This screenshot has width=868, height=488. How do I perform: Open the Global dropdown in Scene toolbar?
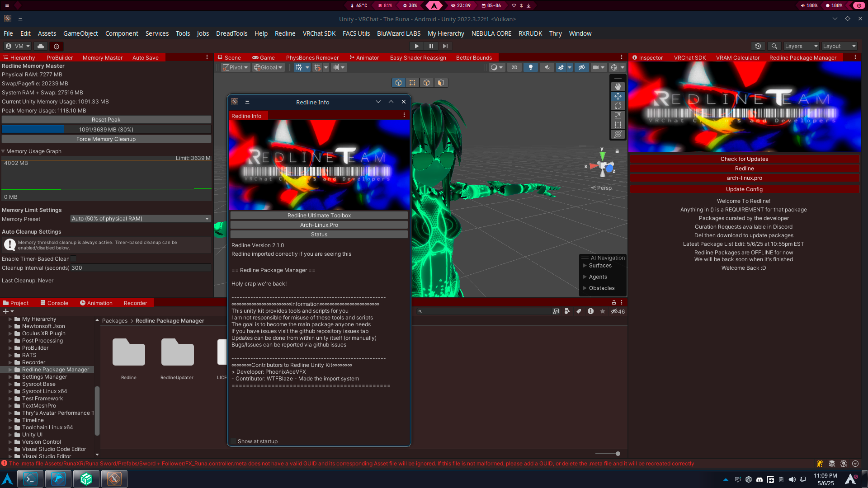[x=268, y=67]
